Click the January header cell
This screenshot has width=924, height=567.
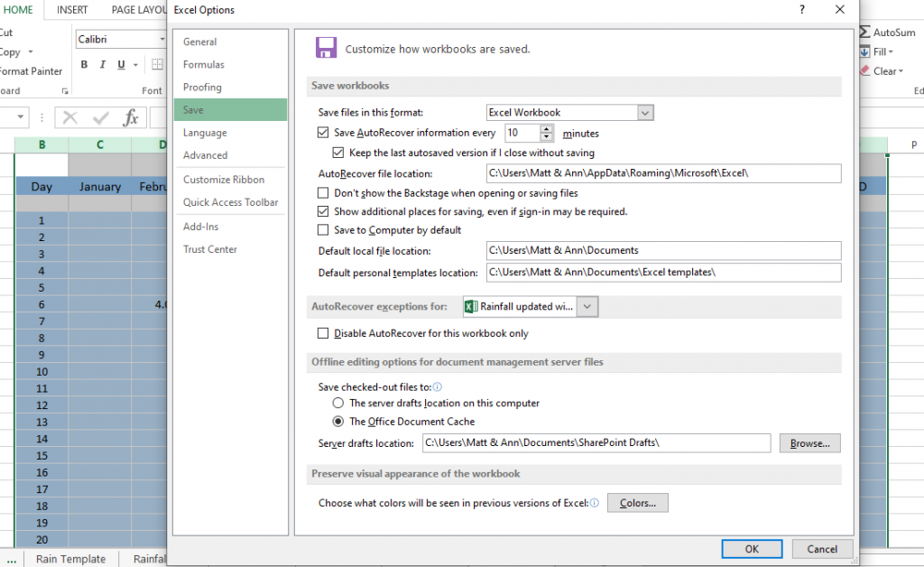click(99, 186)
